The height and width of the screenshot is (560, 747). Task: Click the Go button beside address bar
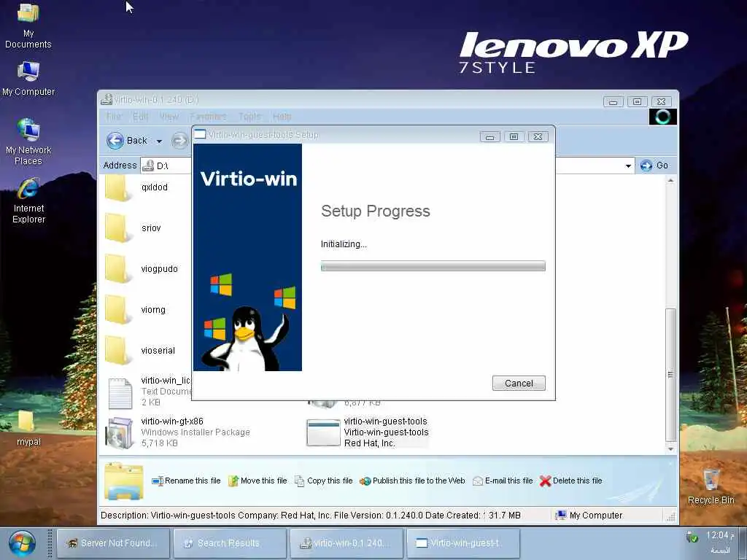[654, 166]
